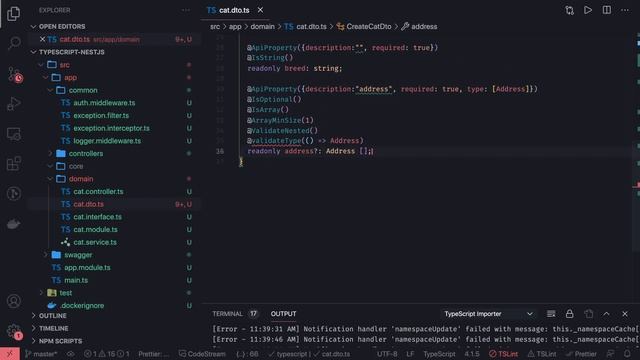Open Run and Debug view

pos(14,104)
